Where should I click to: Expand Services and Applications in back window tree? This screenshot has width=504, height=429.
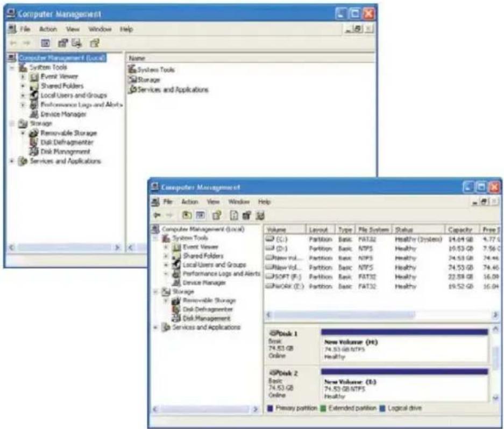click(12, 161)
